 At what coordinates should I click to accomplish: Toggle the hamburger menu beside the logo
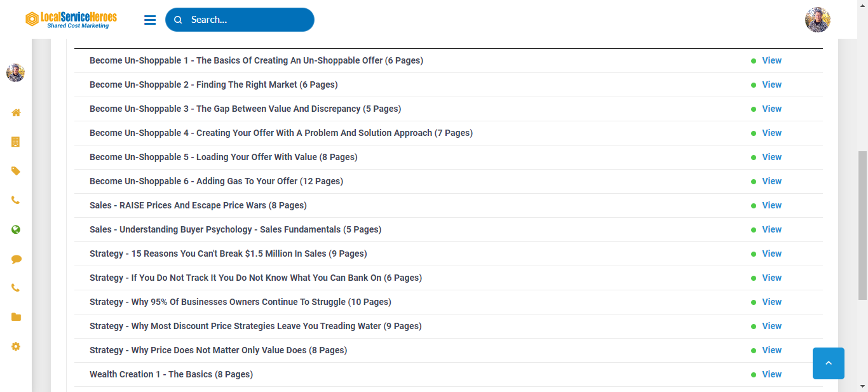point(150,20)
